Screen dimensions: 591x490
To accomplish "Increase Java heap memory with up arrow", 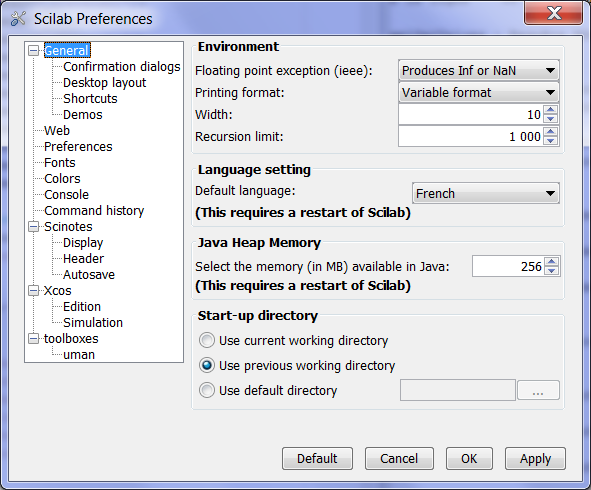I will click(552, 262).
